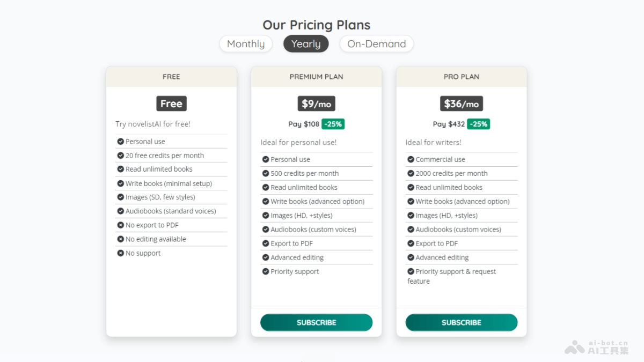644x362 pixels.
Task: Click checkmark beside Priority support & request feature
Action: [411, 271]
